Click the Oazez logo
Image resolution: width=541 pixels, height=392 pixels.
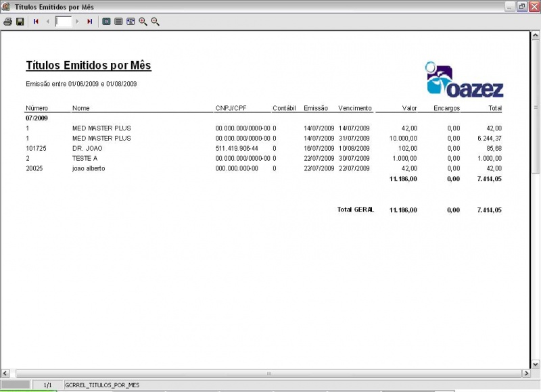[x=464, y=80]
